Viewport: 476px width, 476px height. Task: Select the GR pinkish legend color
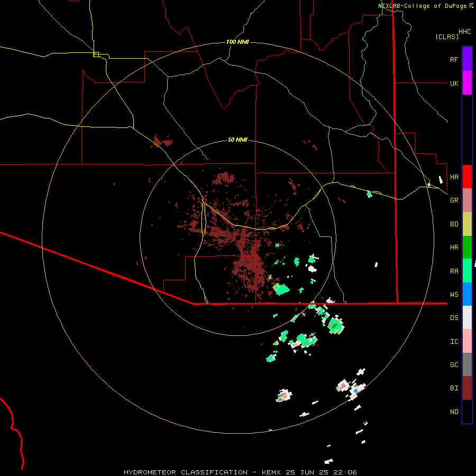467,200
